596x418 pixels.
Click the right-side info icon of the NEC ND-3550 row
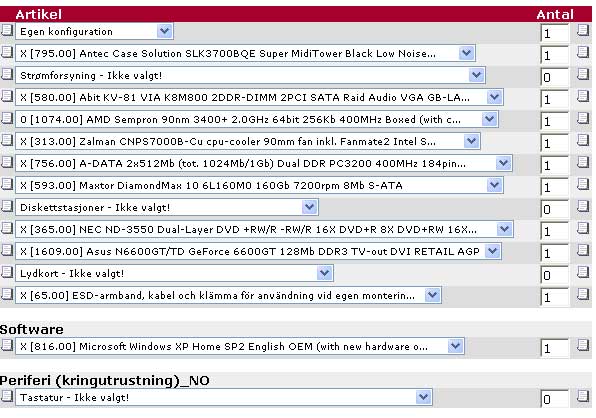[x=583, y=228]
